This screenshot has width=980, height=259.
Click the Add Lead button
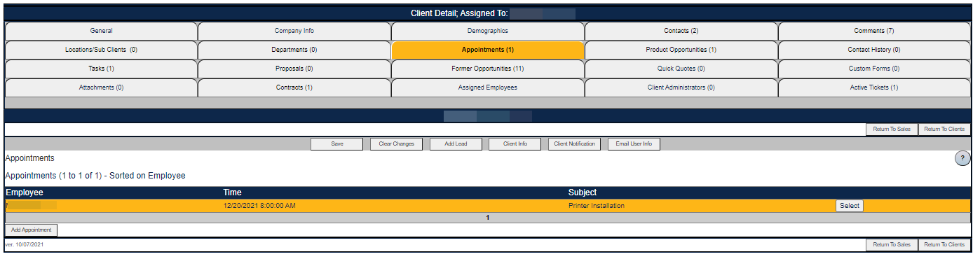pyautogui.click(x=456, y=144)
